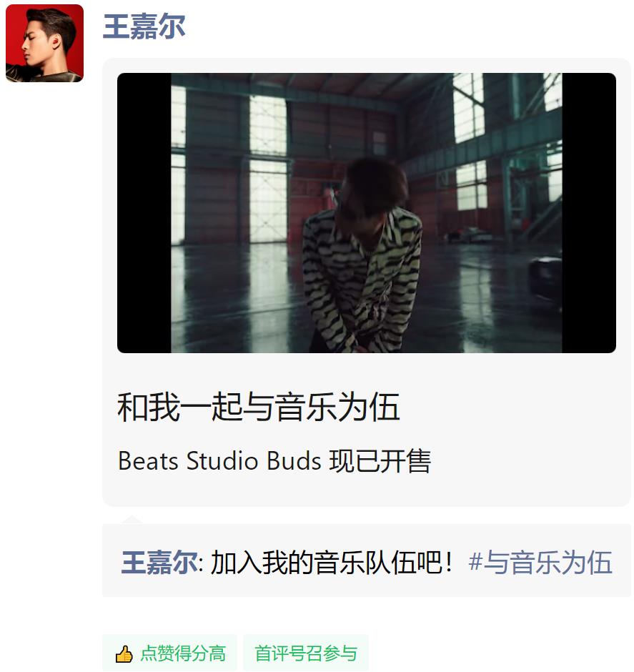Click the video's left black letterbox bar

coord(144,213)
